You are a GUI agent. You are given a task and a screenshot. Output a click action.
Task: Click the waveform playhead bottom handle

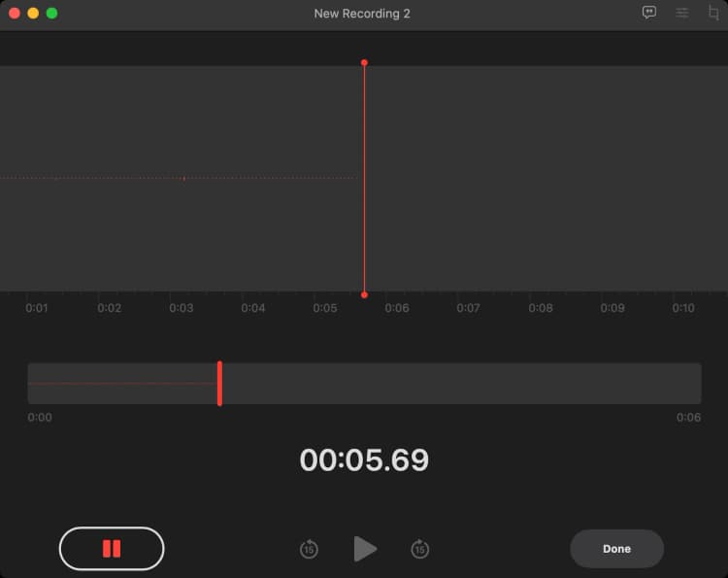pos(364,295)
